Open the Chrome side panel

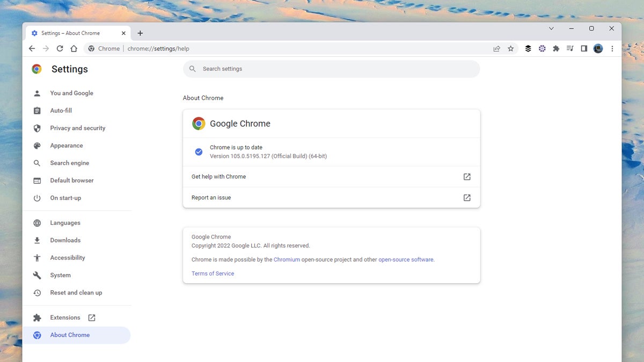(x=584, y=48)
